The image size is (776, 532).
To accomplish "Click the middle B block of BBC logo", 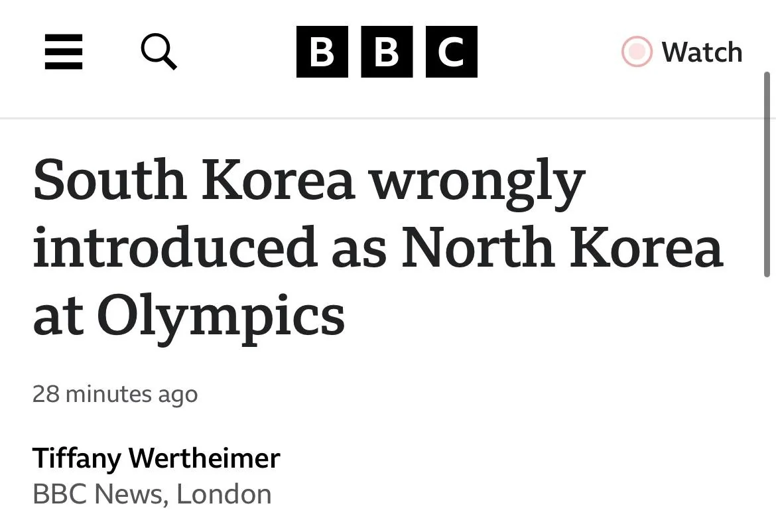I will pyautogui.click(x=387, y=52).
